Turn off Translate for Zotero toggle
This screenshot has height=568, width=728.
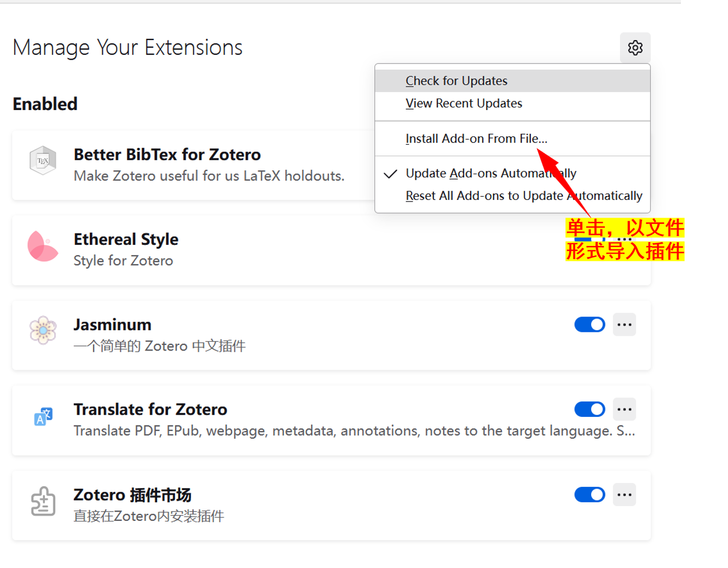point(590,409)
